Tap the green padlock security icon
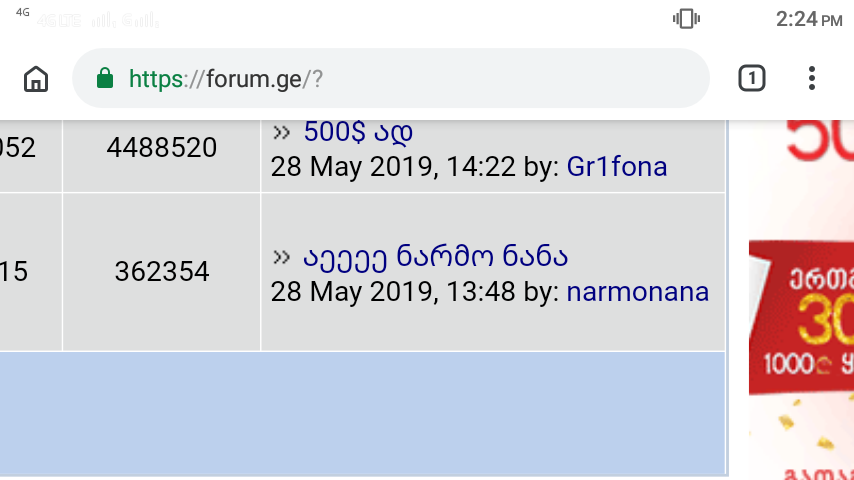The width and height of the screenshot is (854, 480). [105, 78]
